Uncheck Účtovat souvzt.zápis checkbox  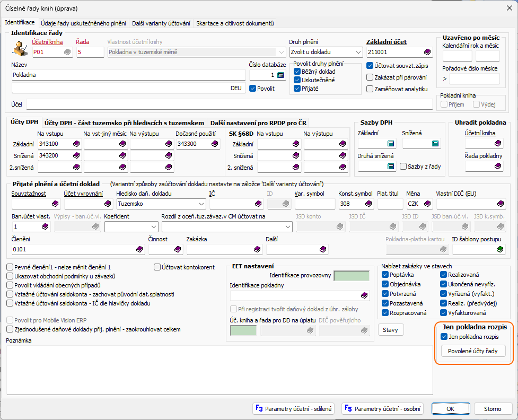370,66
